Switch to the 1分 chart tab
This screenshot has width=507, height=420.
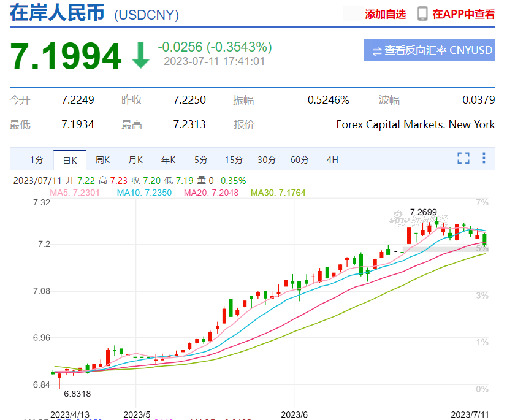coord(37,160)
